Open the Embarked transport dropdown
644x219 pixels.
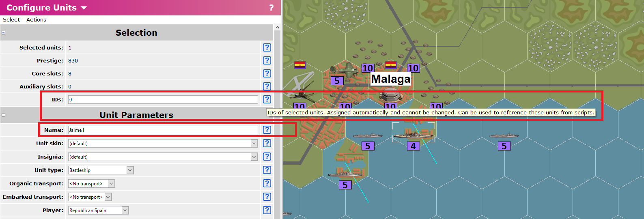[x=108, y=197]
